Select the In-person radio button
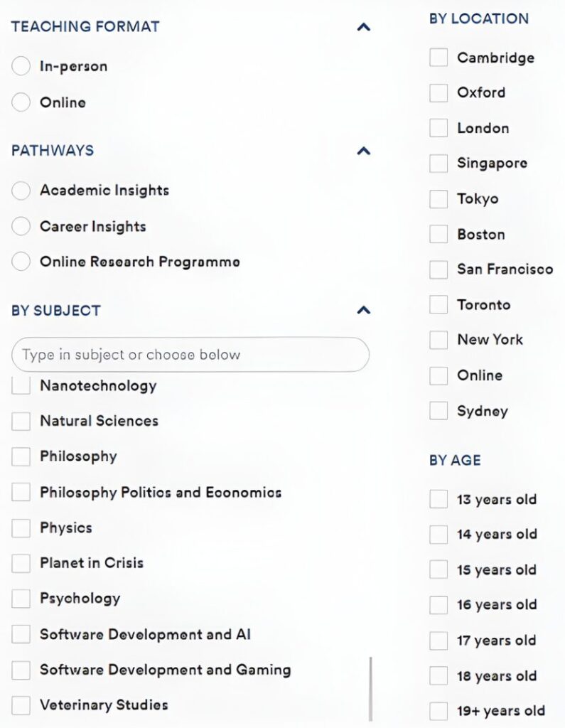 pos(21,67)
